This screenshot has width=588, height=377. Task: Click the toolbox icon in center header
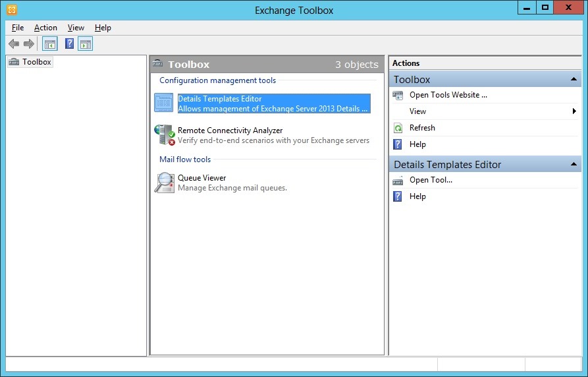158,63
